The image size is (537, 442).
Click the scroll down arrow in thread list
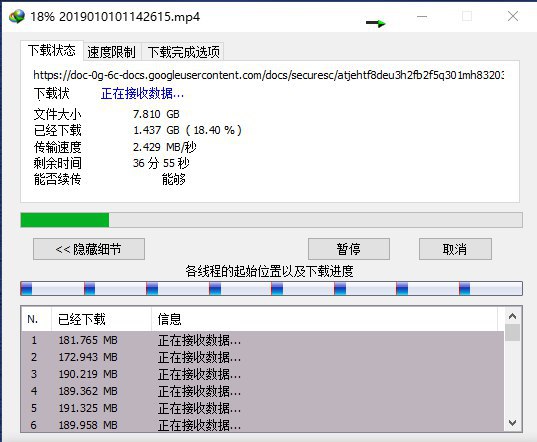point(512,423)
